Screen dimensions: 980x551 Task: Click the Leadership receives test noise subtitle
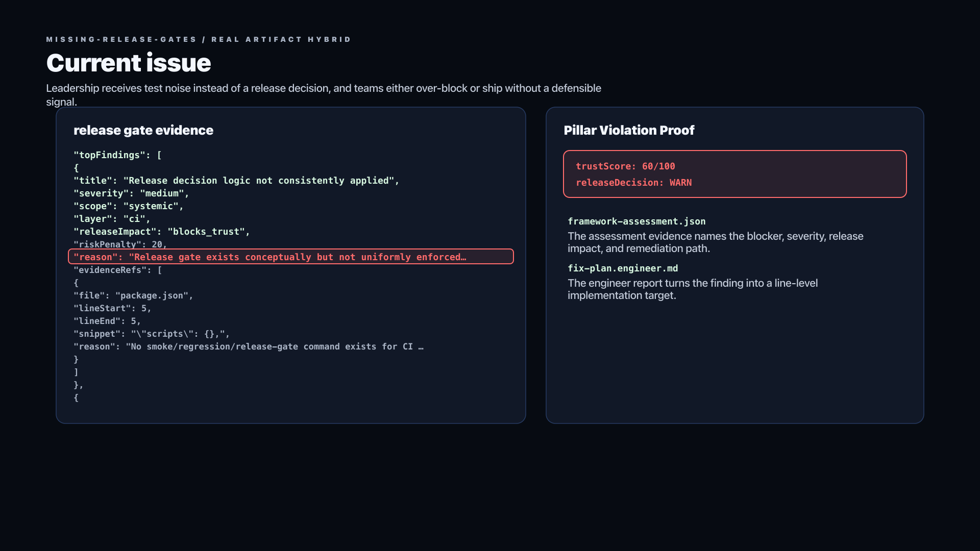click(324, 95)
